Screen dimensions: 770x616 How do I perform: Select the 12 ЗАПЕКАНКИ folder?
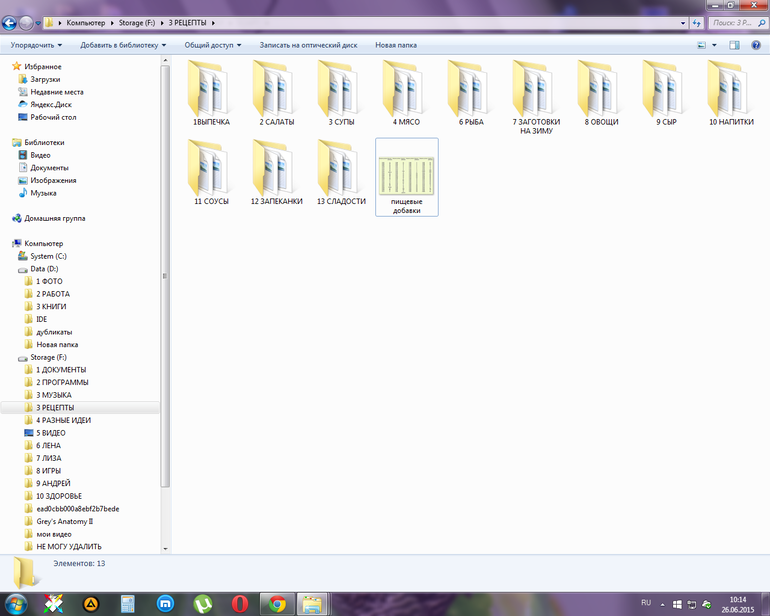pos(276,172)
